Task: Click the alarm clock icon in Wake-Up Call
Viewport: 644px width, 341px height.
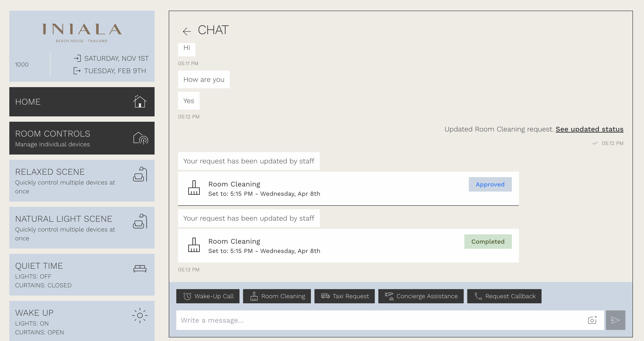Action: point(187,296)
